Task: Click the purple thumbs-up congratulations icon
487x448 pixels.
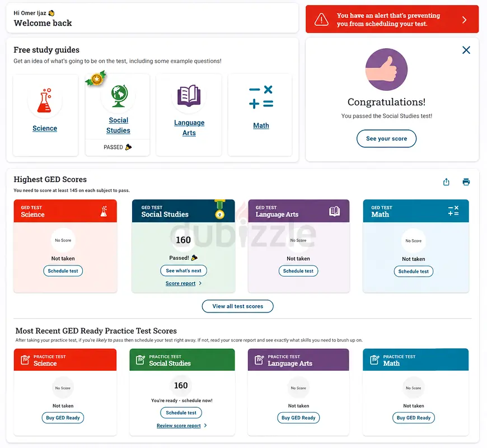Action: click(386, 69)
